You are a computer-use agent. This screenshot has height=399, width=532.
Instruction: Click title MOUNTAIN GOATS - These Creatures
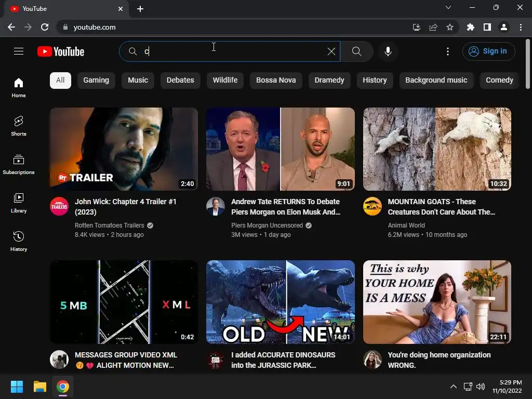point(442,207)
